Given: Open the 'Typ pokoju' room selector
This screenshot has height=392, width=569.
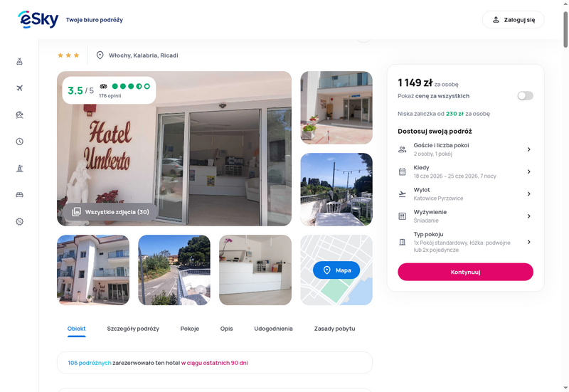Looking at the screenshot, I should click(465, 242).
